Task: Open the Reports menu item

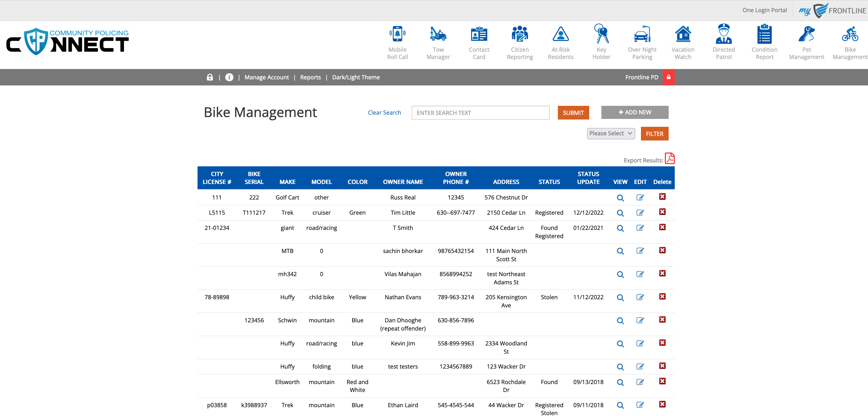Action: [x=310, y=78]
